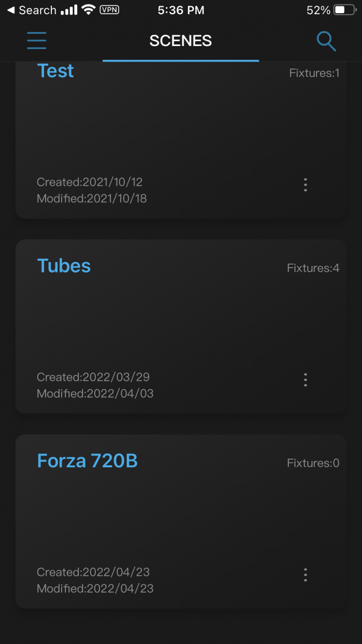Tap the Forza 720B Created:2022/04/23 date
Image resolution: width=362 pixels, height=644 pixels.
93,572
